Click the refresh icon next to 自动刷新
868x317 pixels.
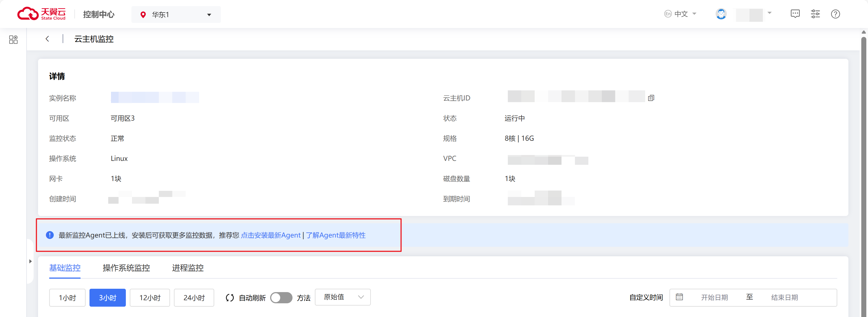[x=230, y=298]
